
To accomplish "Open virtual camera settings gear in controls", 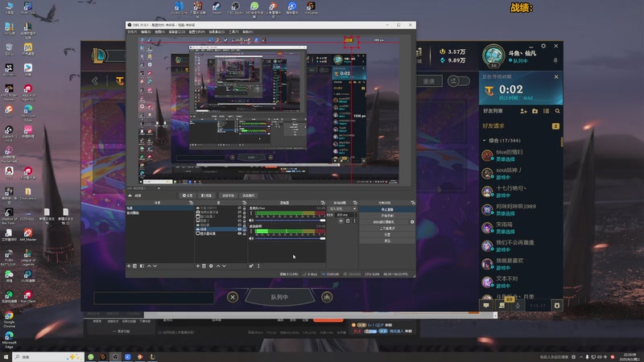I will click(x=412, y=222).
